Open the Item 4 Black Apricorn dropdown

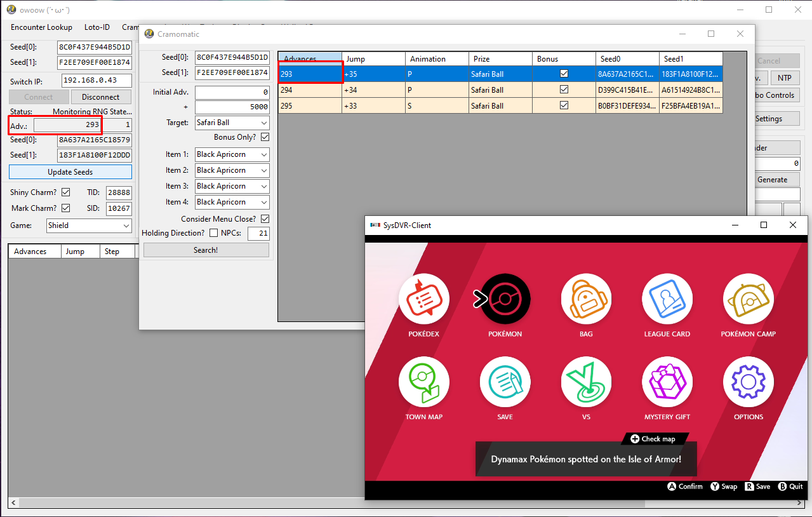[x=232, y=202]
